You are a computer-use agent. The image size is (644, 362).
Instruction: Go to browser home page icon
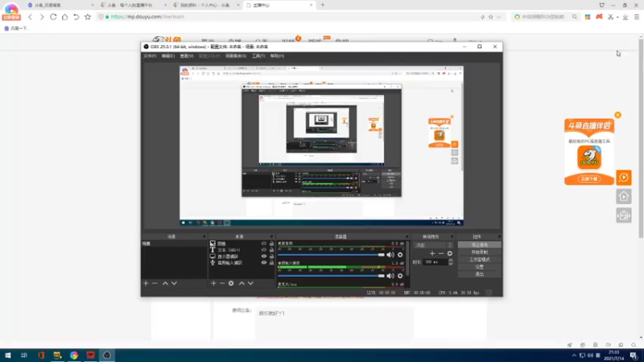click(x=64, y=17)
